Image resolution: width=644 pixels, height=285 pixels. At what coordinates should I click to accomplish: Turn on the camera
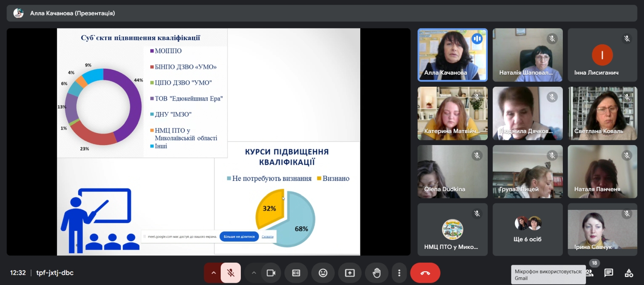pos(271,273)
